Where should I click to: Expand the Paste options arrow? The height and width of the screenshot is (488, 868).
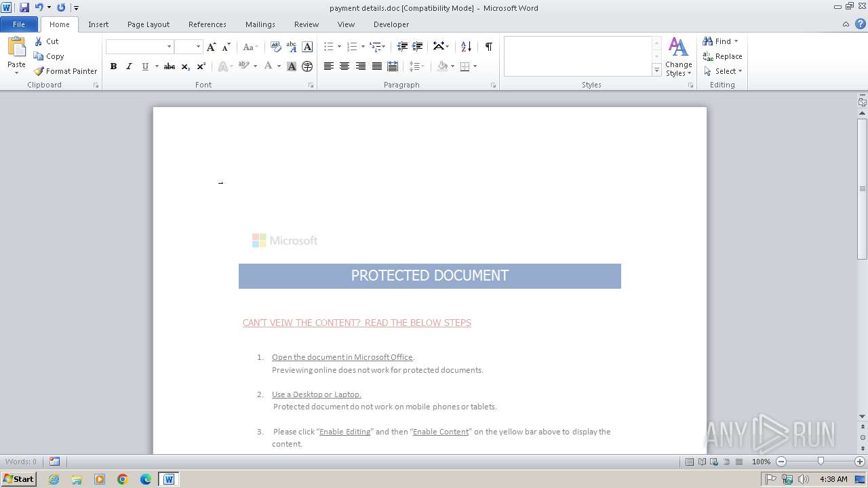point(16,73)
